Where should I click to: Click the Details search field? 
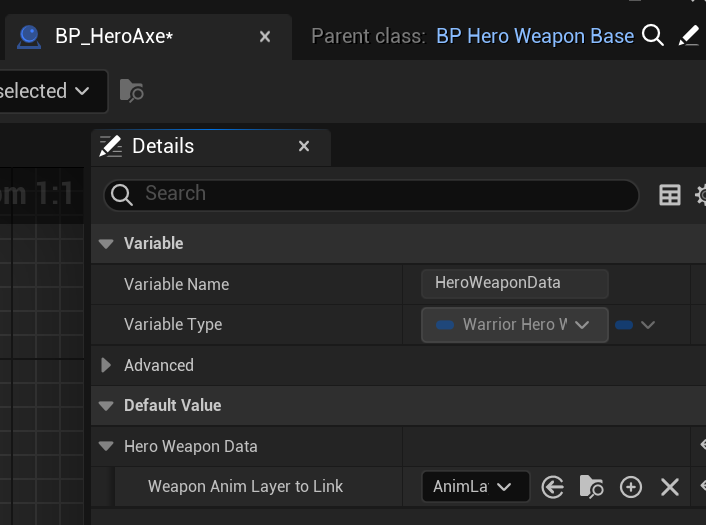[380, 194]
